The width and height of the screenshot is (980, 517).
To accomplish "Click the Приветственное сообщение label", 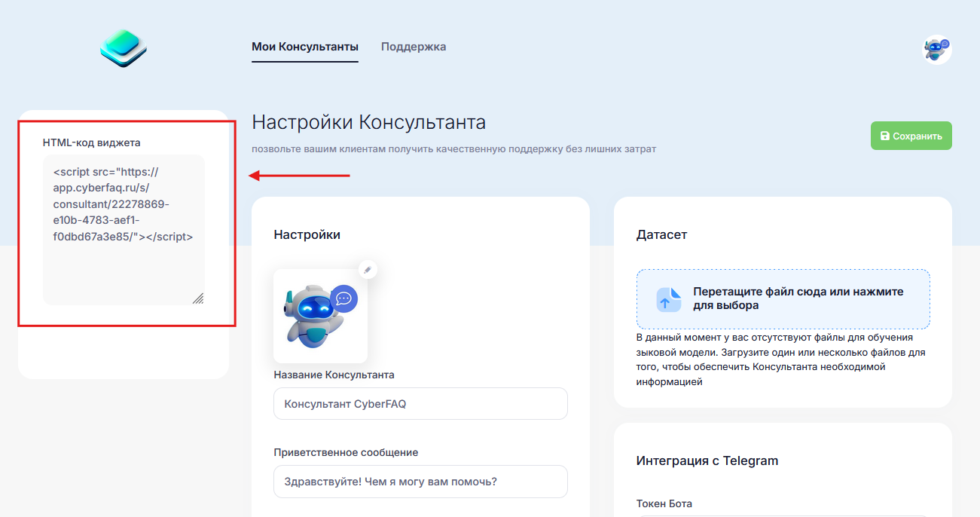I will (x=346, y=452).
